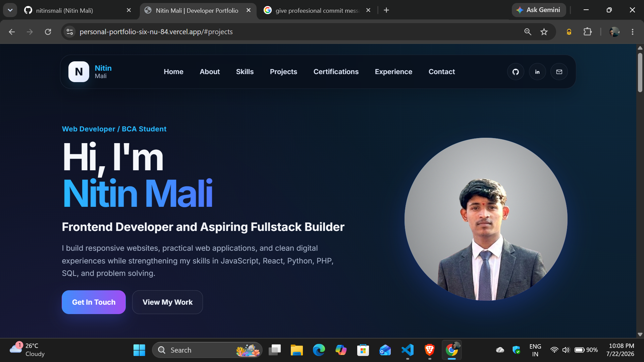This screenshot has width=644, height=362.
Task: Click the Chrome icon on taskbar
Action: (x=452, y=350)
